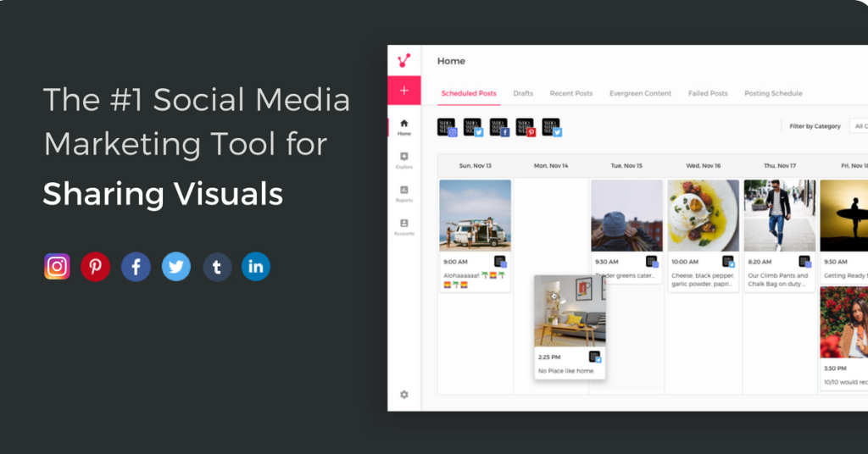Screen dimensions: 868x454
Task: Select the Instagram account avatar filter
Action: click(x=447, y=127)
